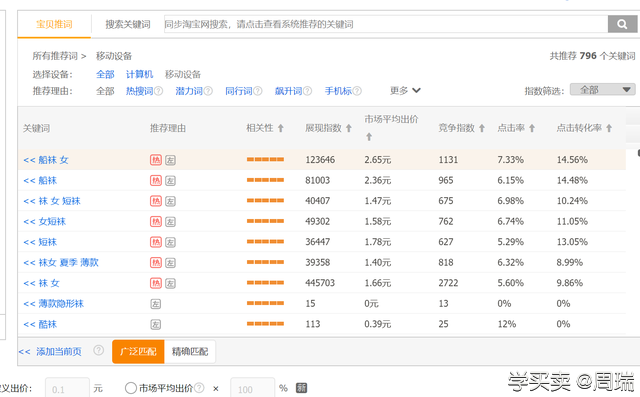Click the 热 badge in 船袜 女 row
This screenshot has height=397, width=640.
coord(156,160)
